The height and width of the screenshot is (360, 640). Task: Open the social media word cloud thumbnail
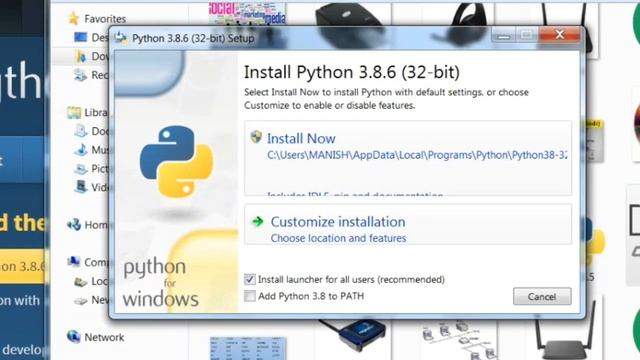[247, 13]
